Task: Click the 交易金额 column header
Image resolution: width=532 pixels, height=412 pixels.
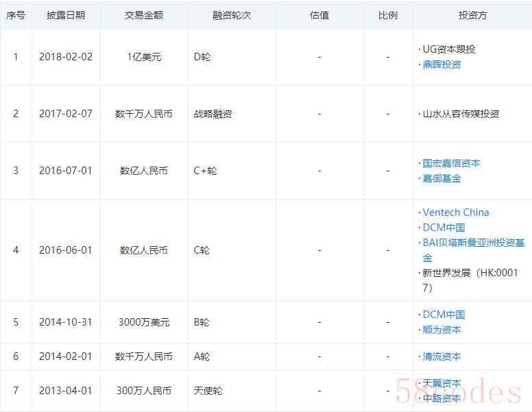Action: click(144, 15)
